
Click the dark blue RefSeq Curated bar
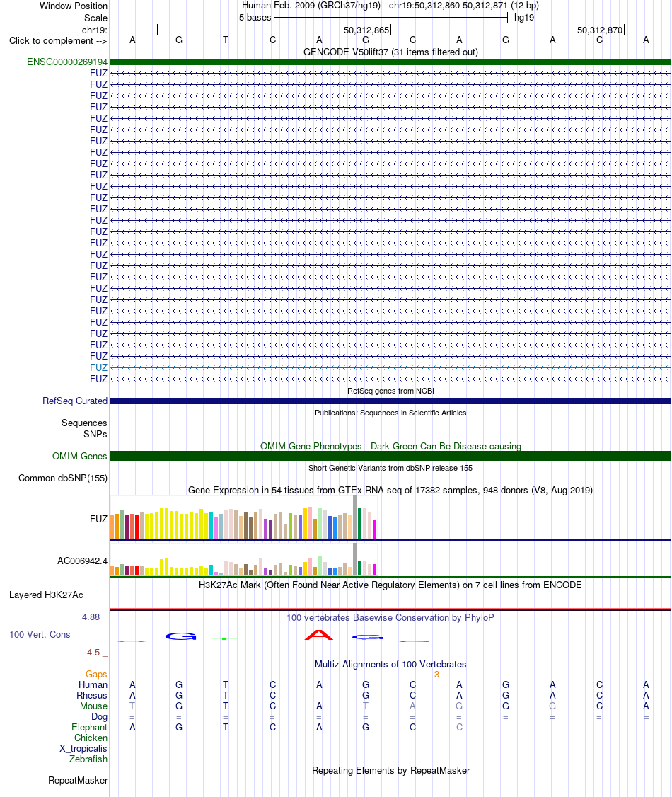click(x=390, y=401)
